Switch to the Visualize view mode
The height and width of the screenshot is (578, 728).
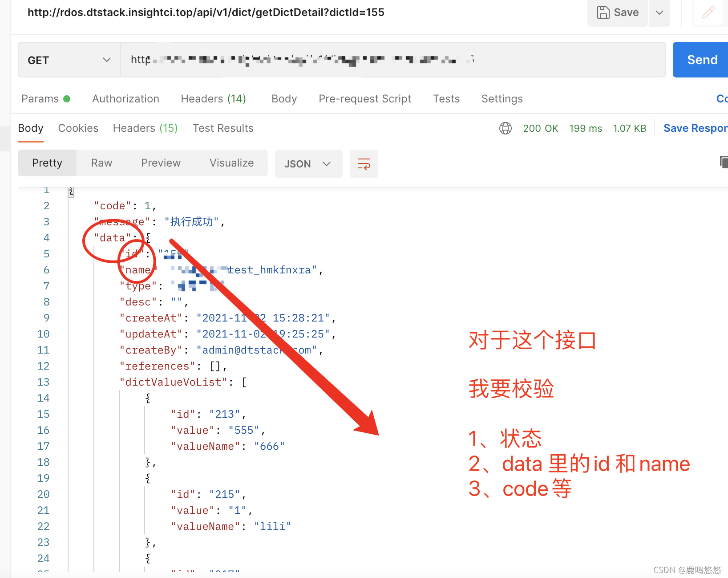(231, 163)
